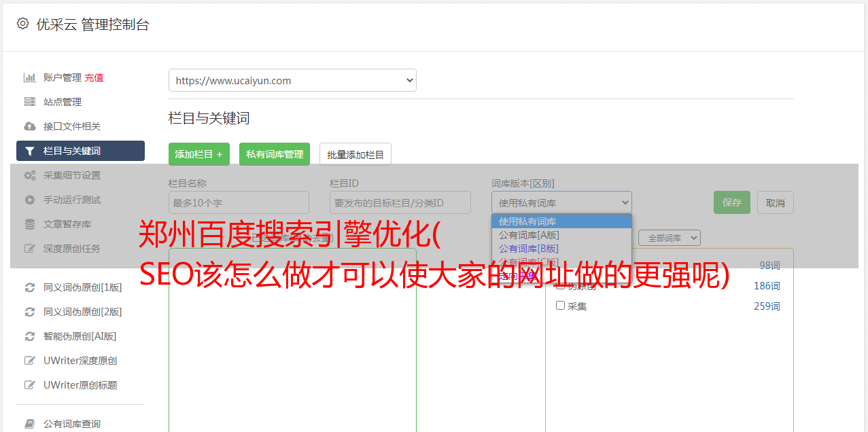Open 同义词伪原创[1版] refresh icon item
Screen dimensions: 868x432
click(x=29, y=287)
